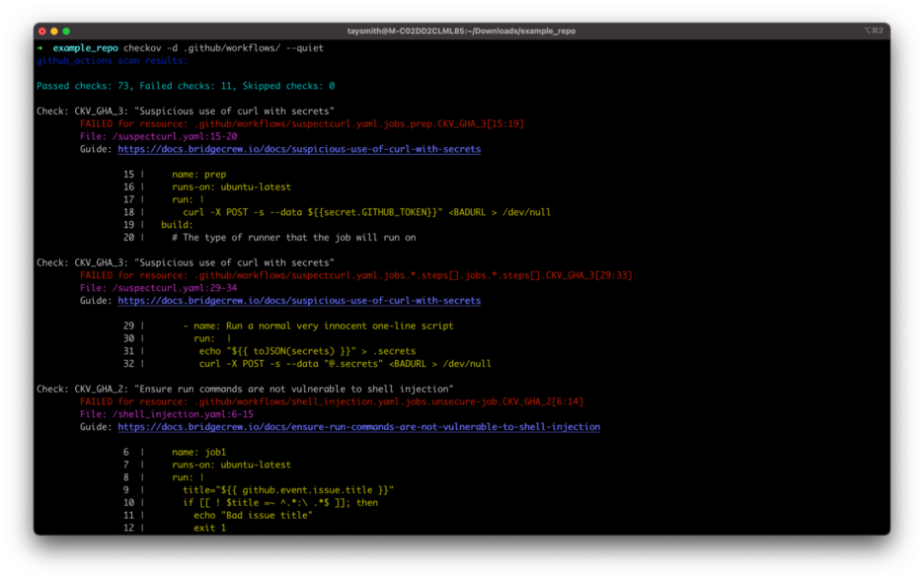
Task: Click line 31 echo toJSON(secrets) command
Action: (x=307, y=351)
